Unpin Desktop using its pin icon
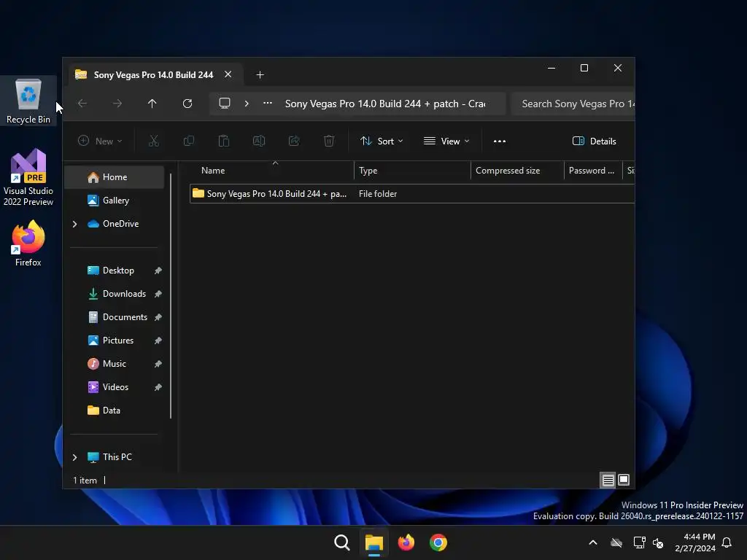The width and height of the screenshot is (747, 560). pyautogui.click(x=158, y=271)
